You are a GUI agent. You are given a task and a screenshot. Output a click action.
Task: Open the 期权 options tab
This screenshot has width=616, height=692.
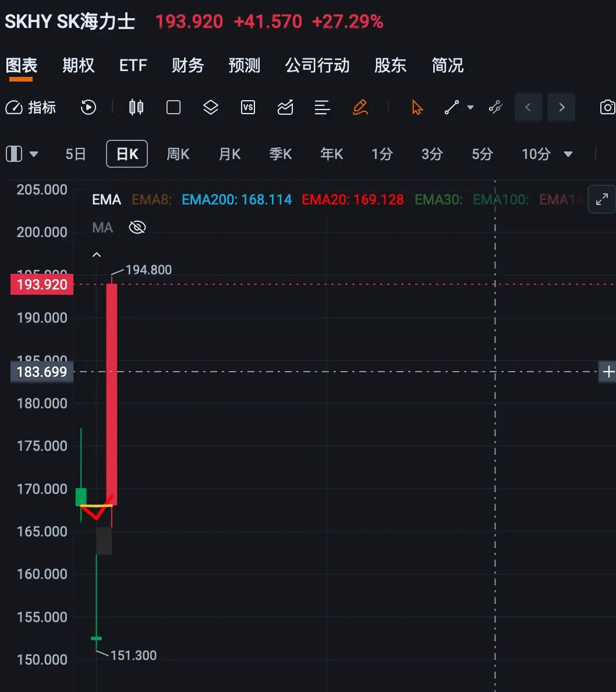coord(78,65)
